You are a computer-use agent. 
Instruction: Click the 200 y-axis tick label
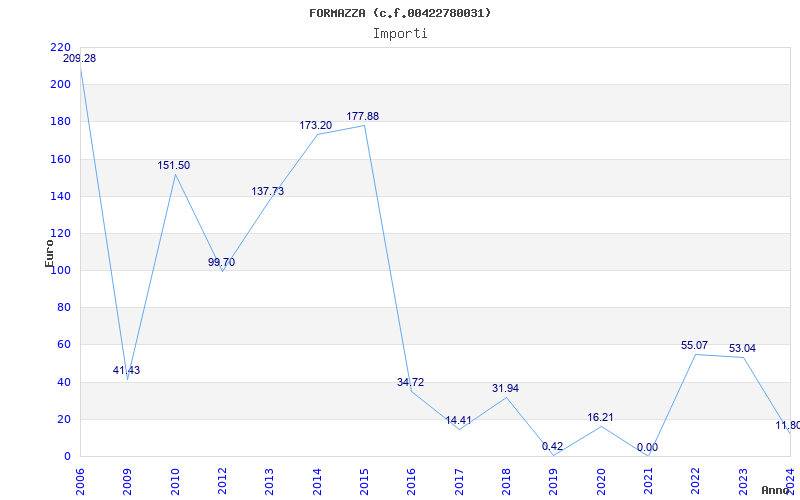click(61, 85)
